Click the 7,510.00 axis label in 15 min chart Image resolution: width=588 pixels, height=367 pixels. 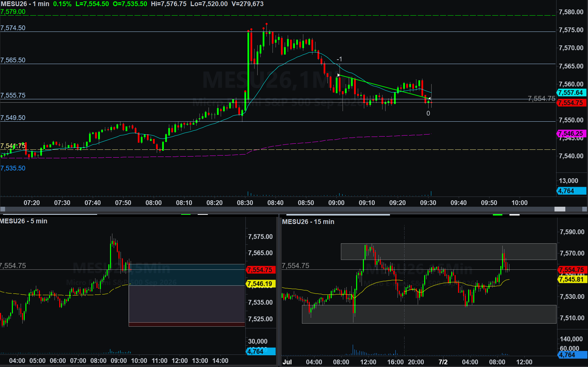(x=572, y=318)
